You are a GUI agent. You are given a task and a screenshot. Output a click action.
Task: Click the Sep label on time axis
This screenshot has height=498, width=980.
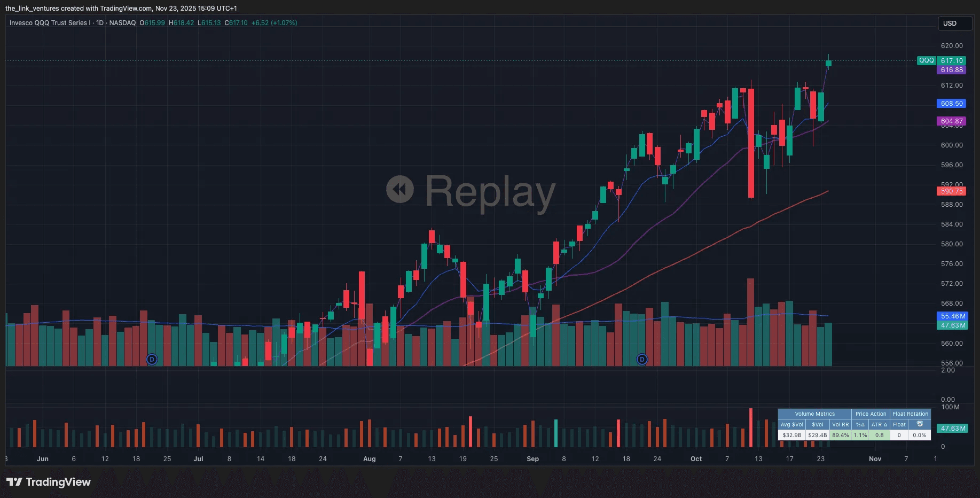pyautogui.click(x=532, y=459)
